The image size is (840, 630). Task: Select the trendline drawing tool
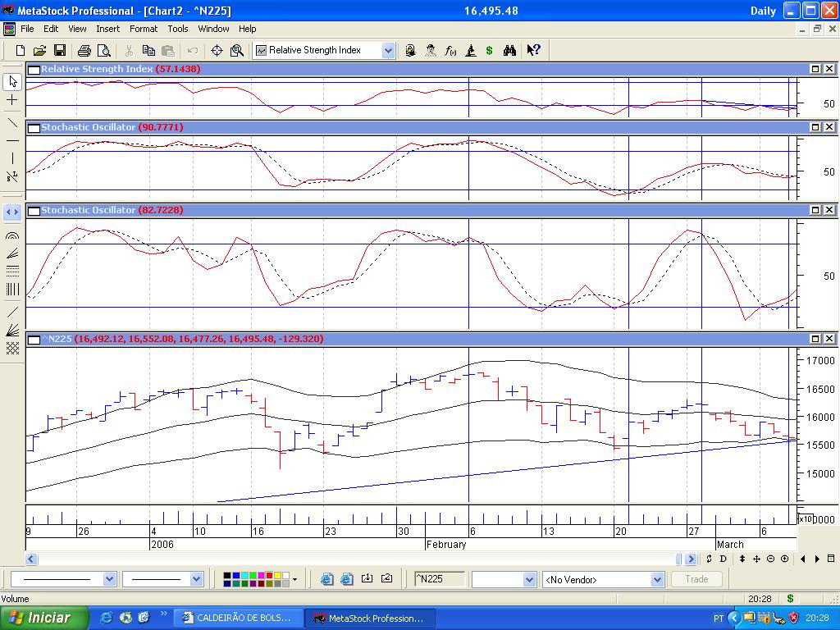tap(12, 123)
